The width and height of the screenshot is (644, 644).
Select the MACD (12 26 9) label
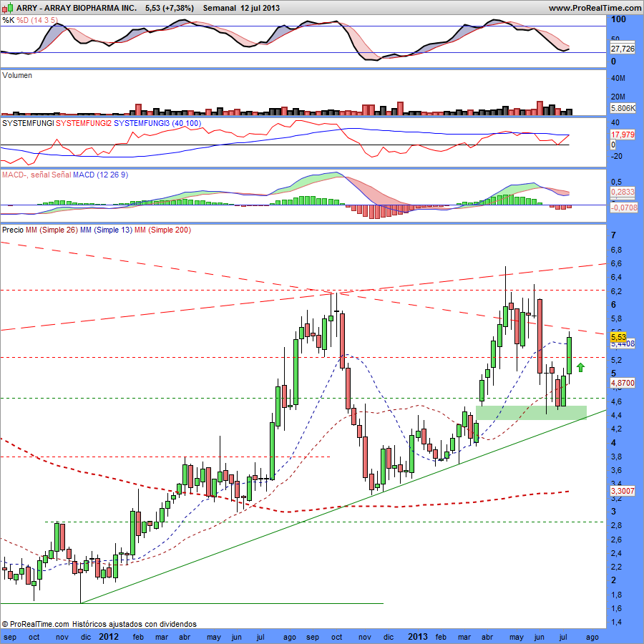click(x=101, y=175)
